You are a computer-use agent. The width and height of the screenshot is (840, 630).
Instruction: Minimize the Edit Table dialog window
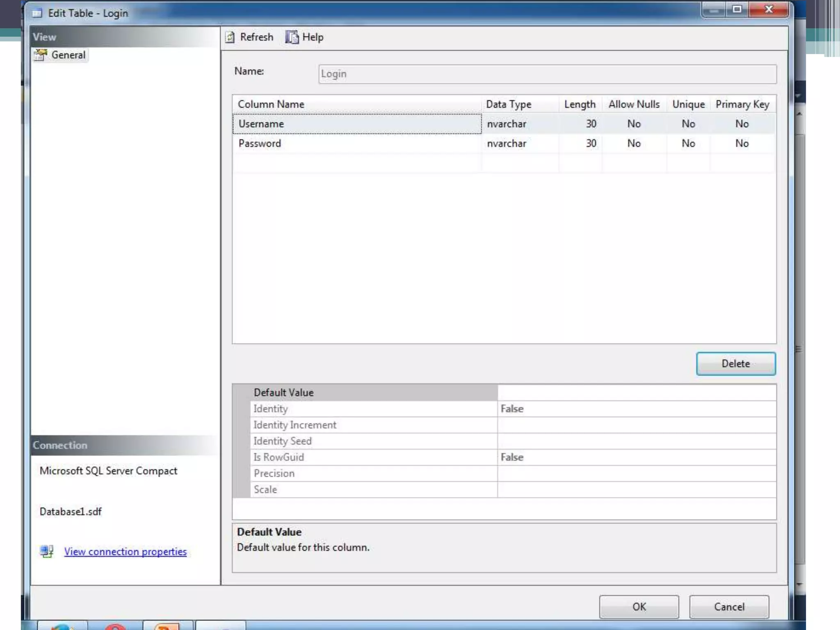714,9
